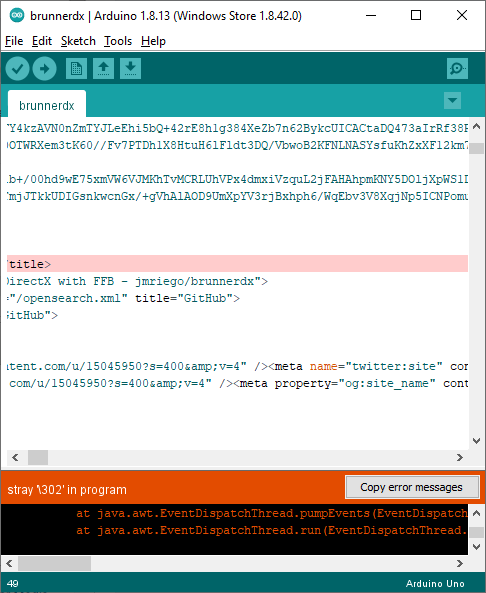This screenshot has width=486, height=593.
Task: Open a sketch using up-arrow icon
Action: pyautogui.click(x=104, y=68)
